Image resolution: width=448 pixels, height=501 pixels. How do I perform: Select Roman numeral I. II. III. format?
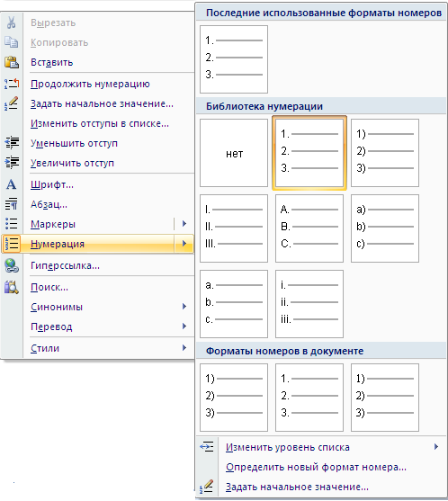pos(234,228)
